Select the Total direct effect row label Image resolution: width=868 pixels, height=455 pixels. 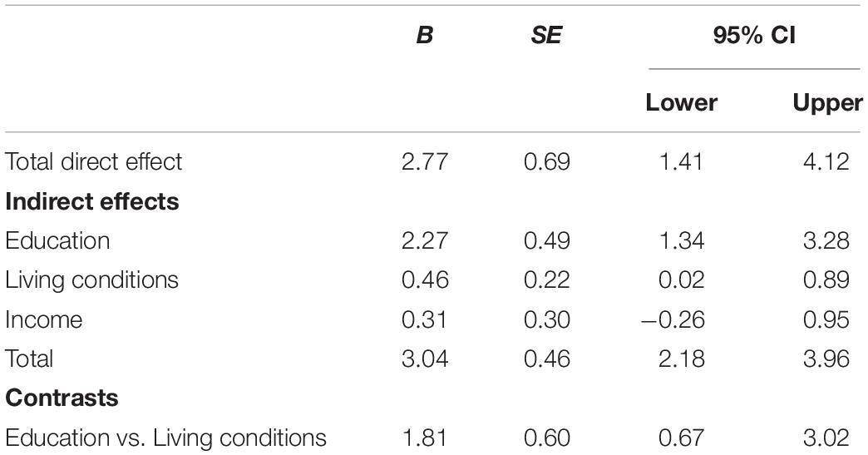click(x=94, y=161)
